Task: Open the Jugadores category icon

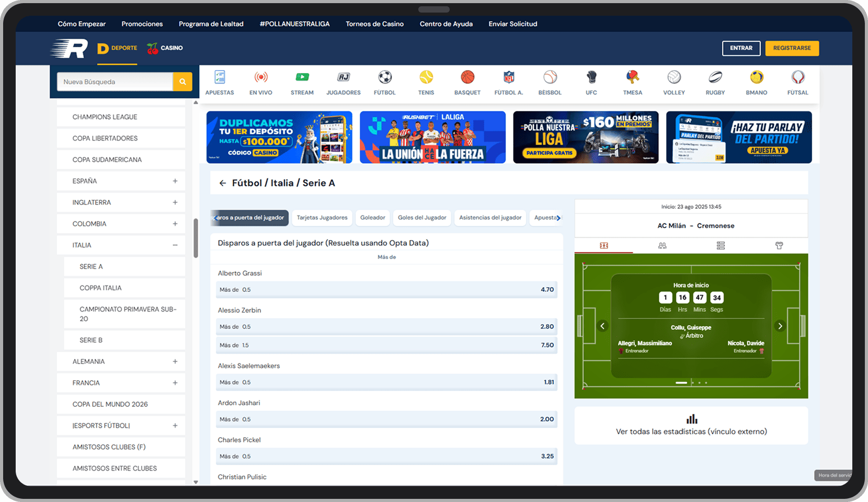Action: pyautogui.click(x=344, y=77)
